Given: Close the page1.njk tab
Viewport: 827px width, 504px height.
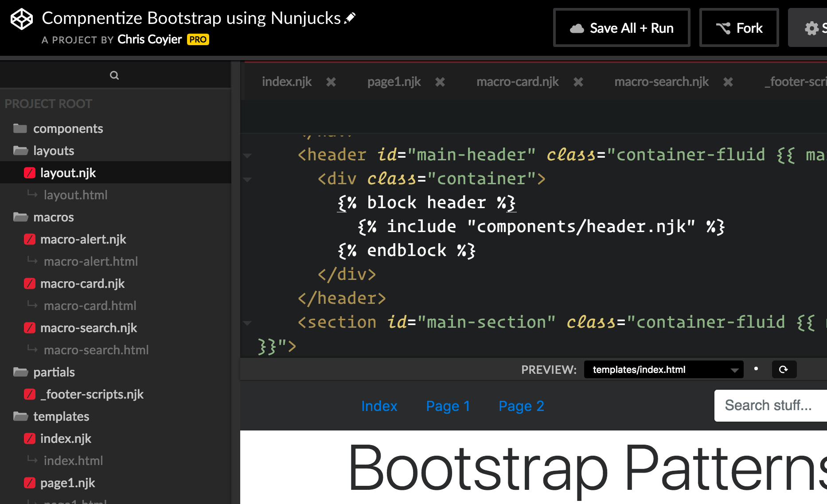Looking at the screenshot, I should [x=440, y=82].
